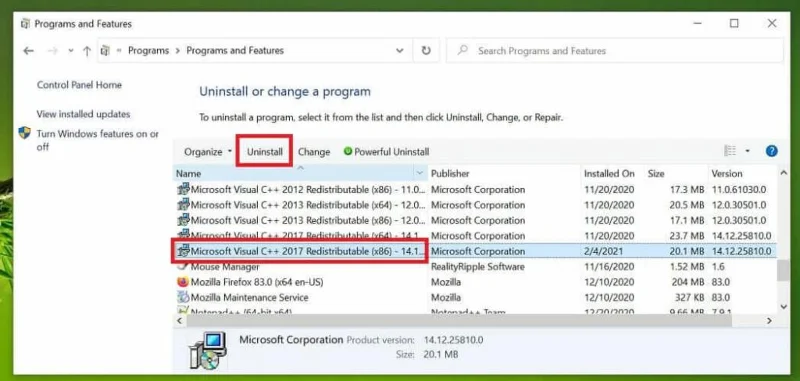The image size is (800, 381).
Task: Click the Firefox icon in the list
Action: [183, 282]
